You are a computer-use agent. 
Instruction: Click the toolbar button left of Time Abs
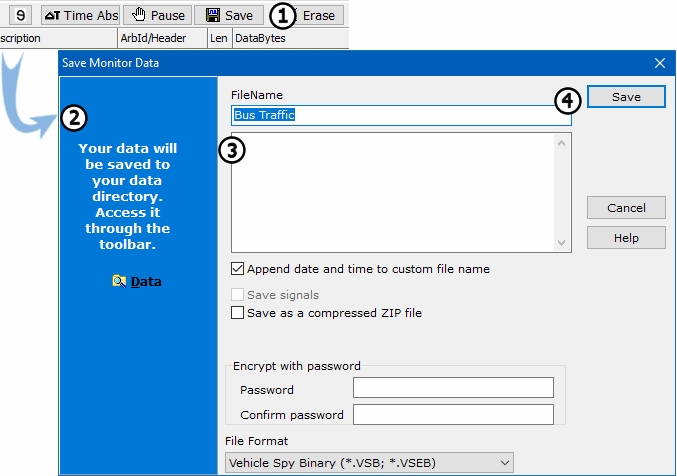pos(19,16)
